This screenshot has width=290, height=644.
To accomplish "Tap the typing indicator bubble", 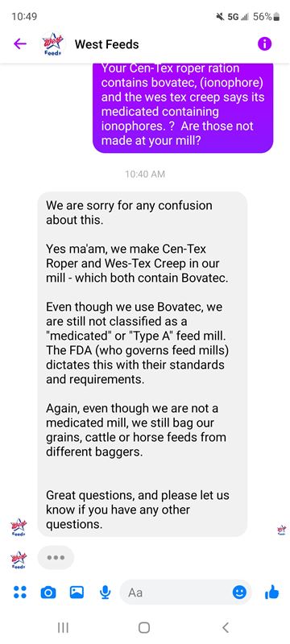I will coord(56,557).
